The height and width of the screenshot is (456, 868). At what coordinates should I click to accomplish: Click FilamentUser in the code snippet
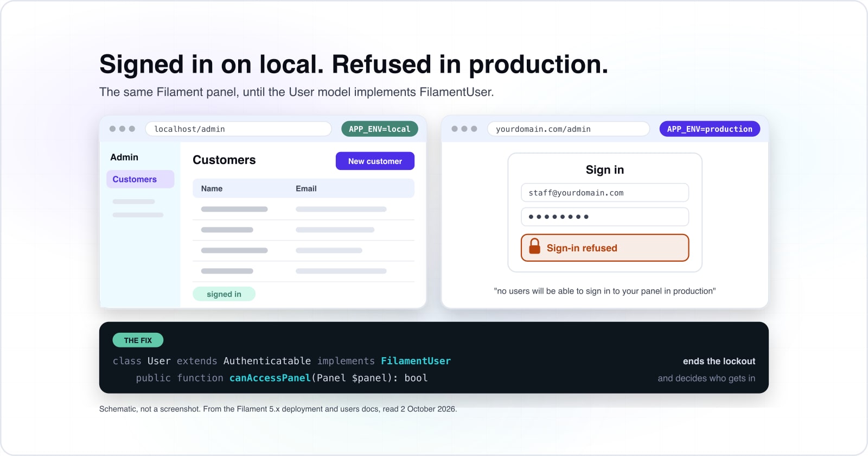[416, 361]
